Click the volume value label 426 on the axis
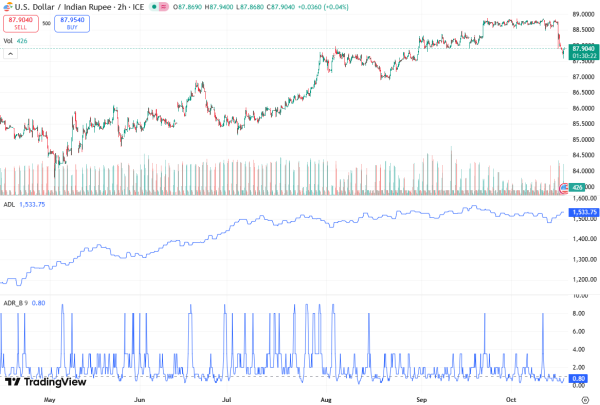 click(578, 187)
